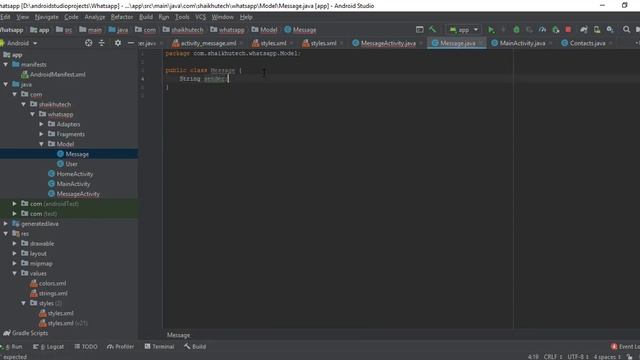Expand the com (androidTest) package arrow
Image resolution: width=640 pixels, height=360 pixels.
coord(15,203)
